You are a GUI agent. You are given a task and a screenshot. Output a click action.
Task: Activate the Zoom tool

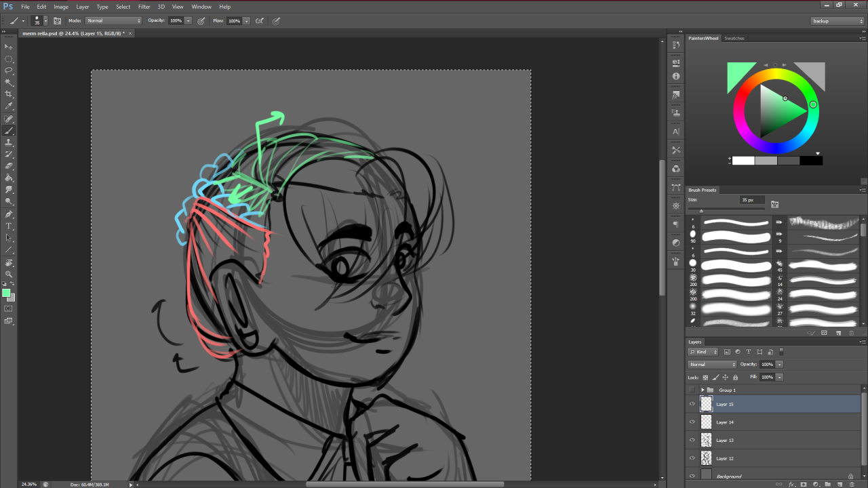point(9,274)
